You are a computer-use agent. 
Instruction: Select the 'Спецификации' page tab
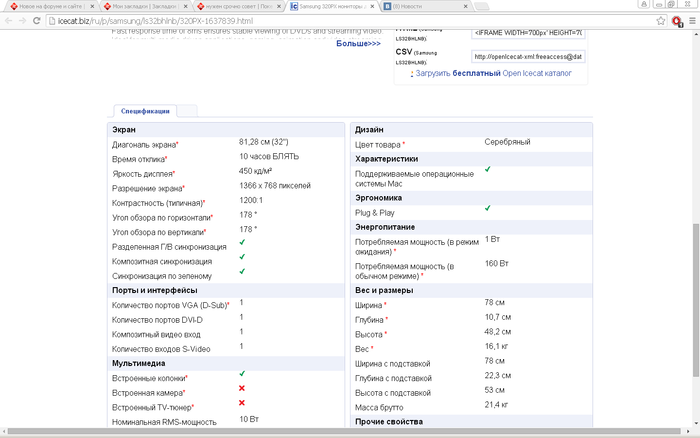coord(145,111)
